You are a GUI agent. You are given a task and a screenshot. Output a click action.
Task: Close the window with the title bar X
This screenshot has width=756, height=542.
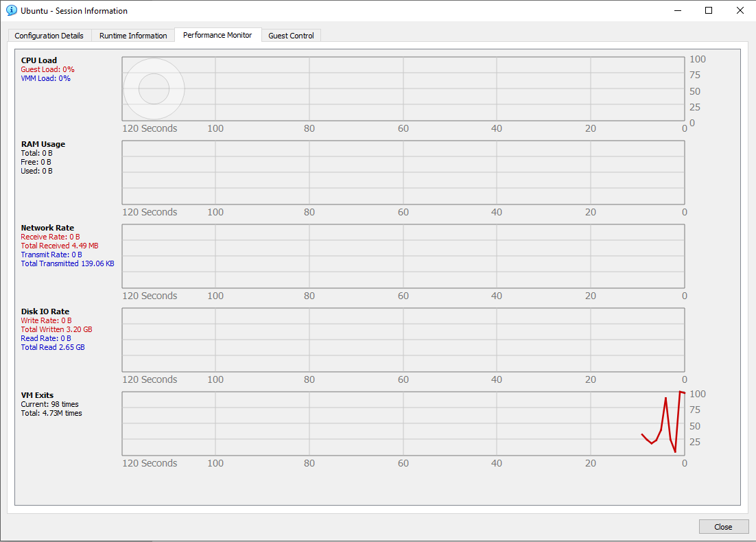(740, 10)
